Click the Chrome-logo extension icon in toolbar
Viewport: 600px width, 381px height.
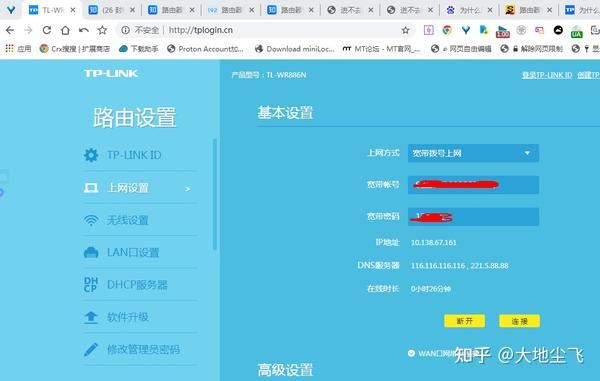pos(447,30)
